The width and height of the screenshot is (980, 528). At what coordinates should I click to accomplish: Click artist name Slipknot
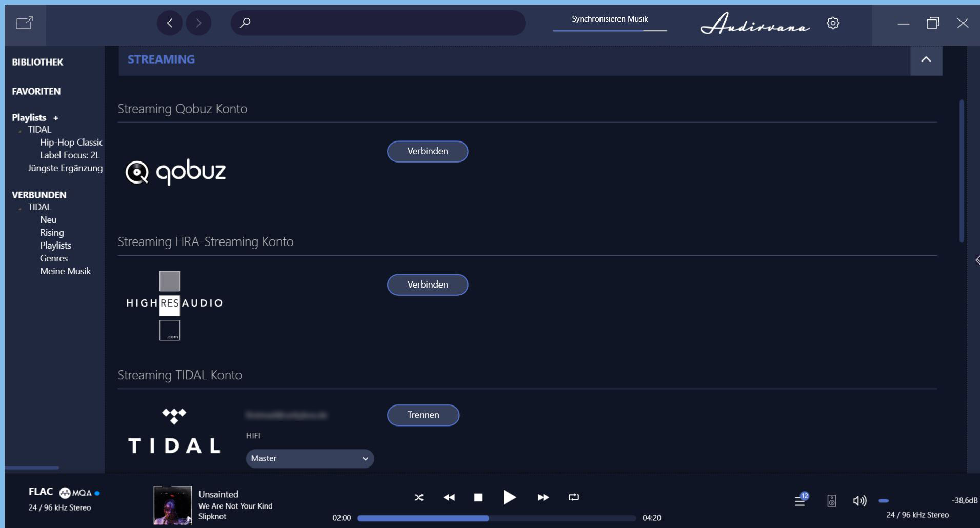point(212,516)
